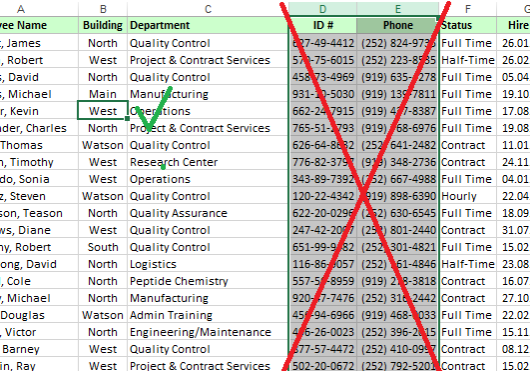
Task: Select column C header
Action: [208, 8]
